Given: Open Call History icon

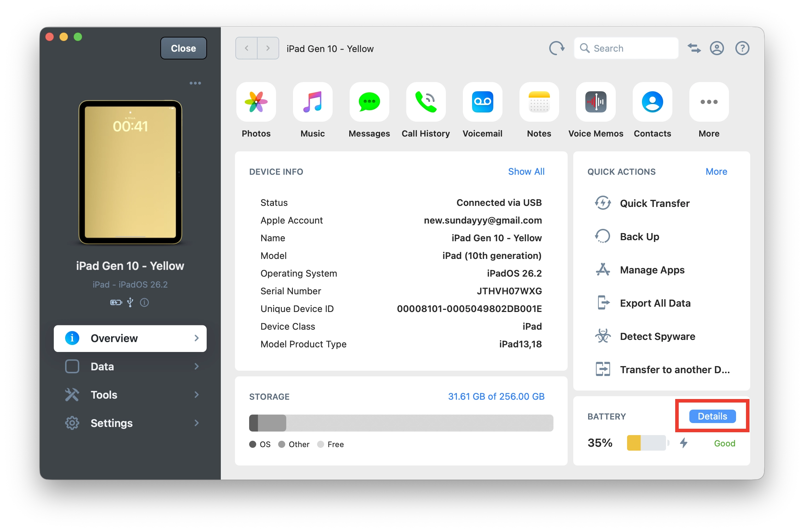Looking at the screenshot, I should click(426, 102).
